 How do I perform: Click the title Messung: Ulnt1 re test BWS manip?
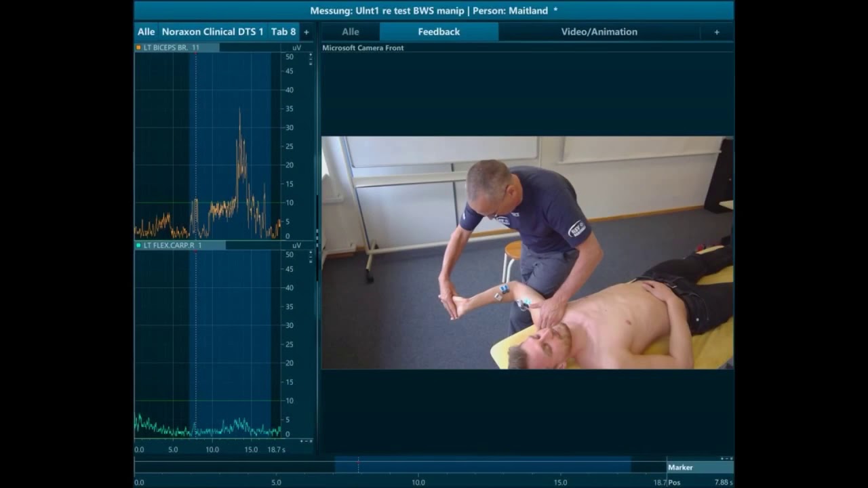pos(387,11)
